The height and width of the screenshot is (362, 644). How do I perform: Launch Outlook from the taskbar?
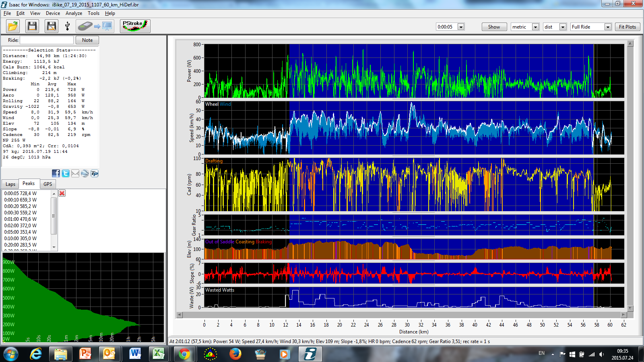point(110,354)
